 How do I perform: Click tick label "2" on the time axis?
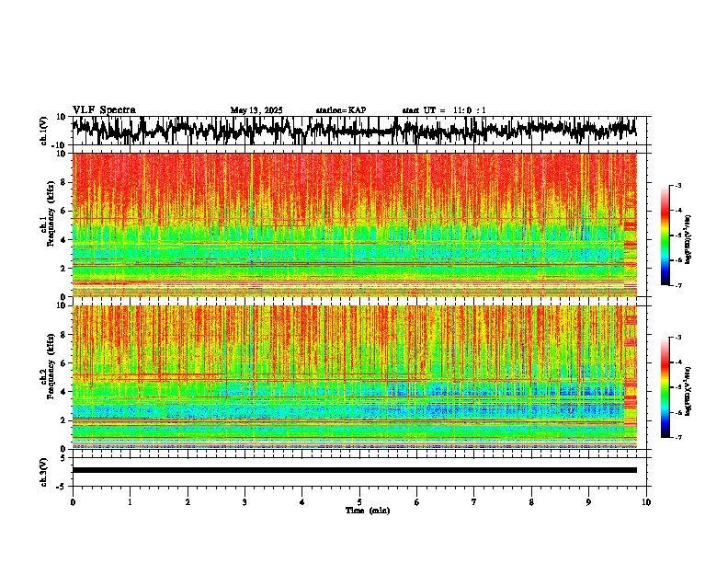(x=188, y=502)
